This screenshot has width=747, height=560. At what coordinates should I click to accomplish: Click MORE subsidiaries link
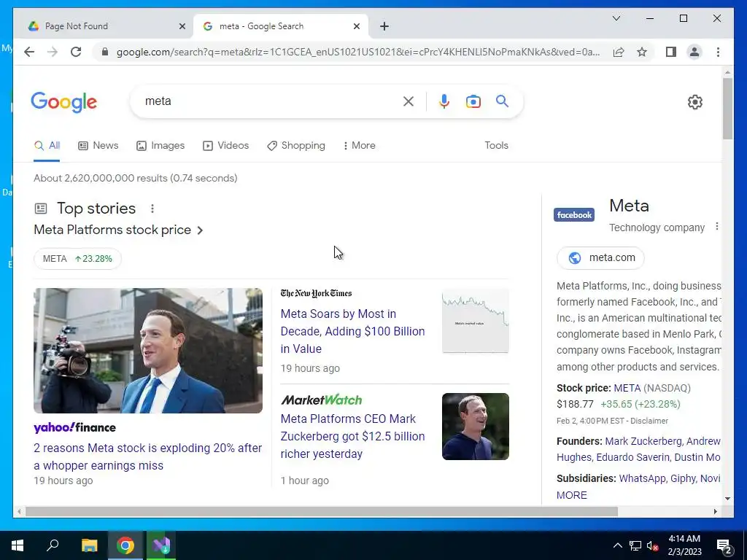pyautogui.click(x=572, y=495)
